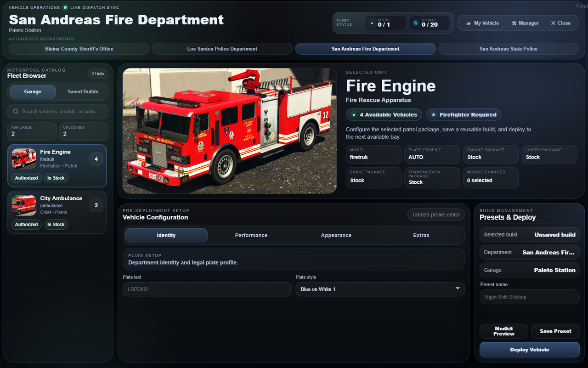Click the Authorized badge on City Ambulance
588x368 pixels.
point(26,224)
